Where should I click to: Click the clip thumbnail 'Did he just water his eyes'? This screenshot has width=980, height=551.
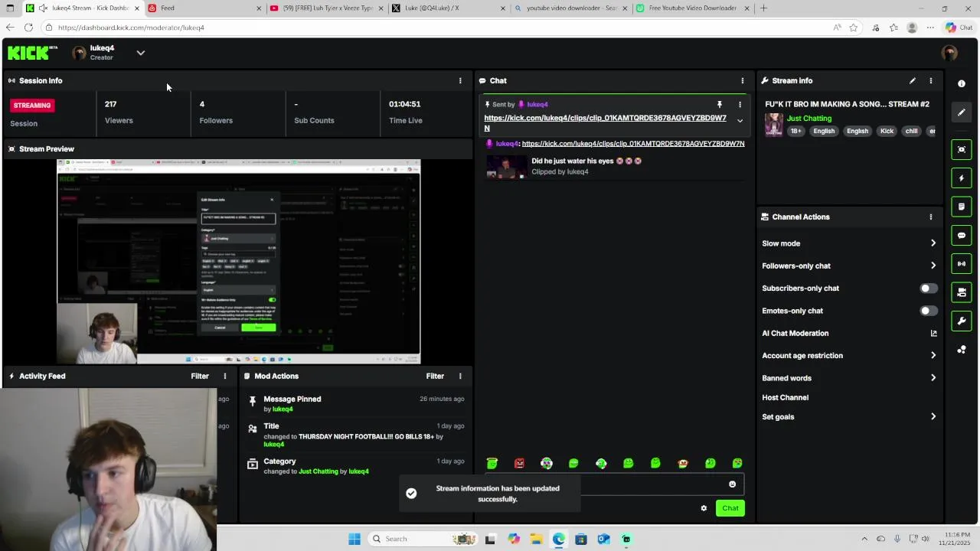pyautogui.click(x=505, y=167)
